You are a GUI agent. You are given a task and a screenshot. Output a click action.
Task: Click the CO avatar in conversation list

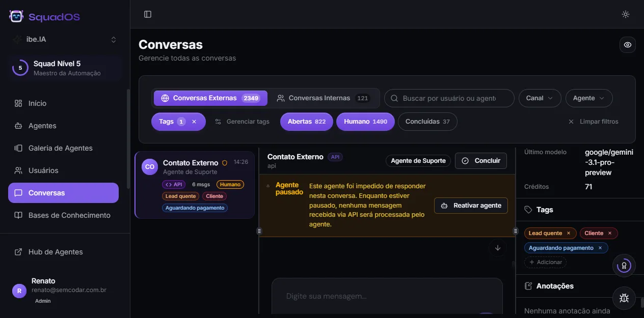click(150, 167)
